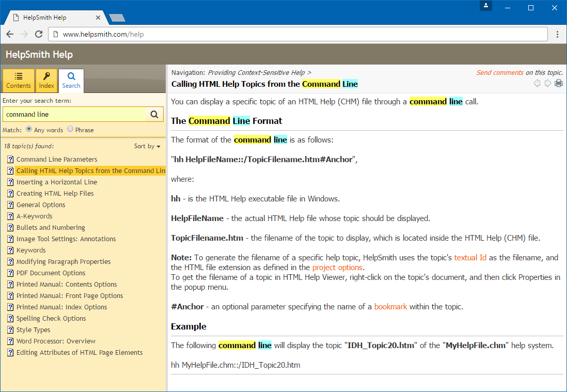
Task: Click the icon beside Style Types
Action: coord(10,330)
